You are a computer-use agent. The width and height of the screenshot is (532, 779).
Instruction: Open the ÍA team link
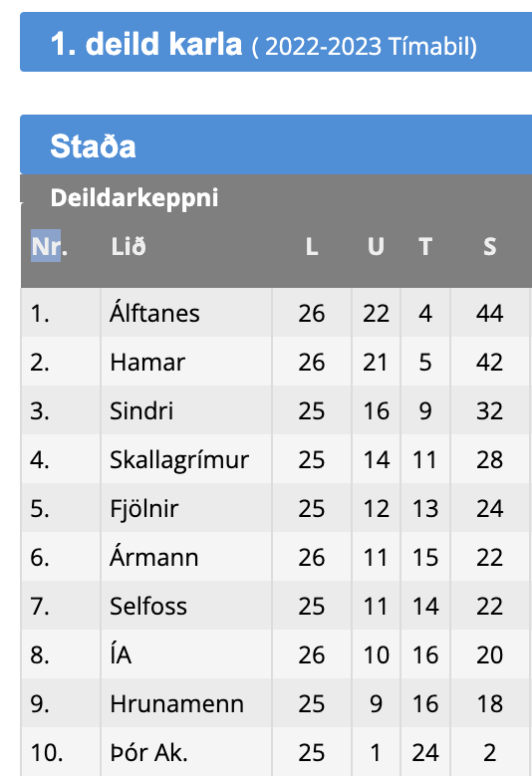coord(121,654)
